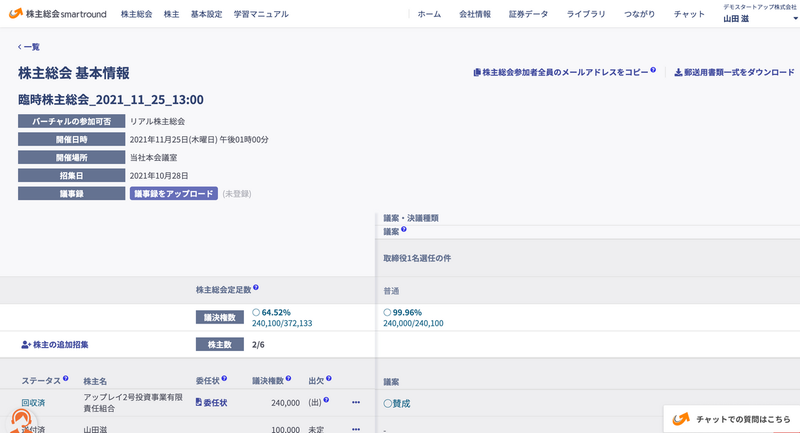Expand the 山田 滋 account dropdown
800x433 pixels.
click(x=795, y=17)
